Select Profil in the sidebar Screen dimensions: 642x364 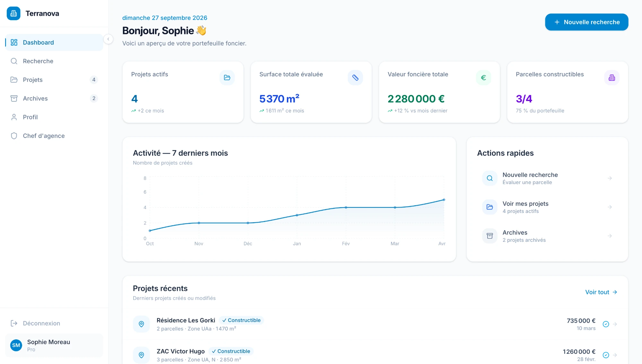54,117
